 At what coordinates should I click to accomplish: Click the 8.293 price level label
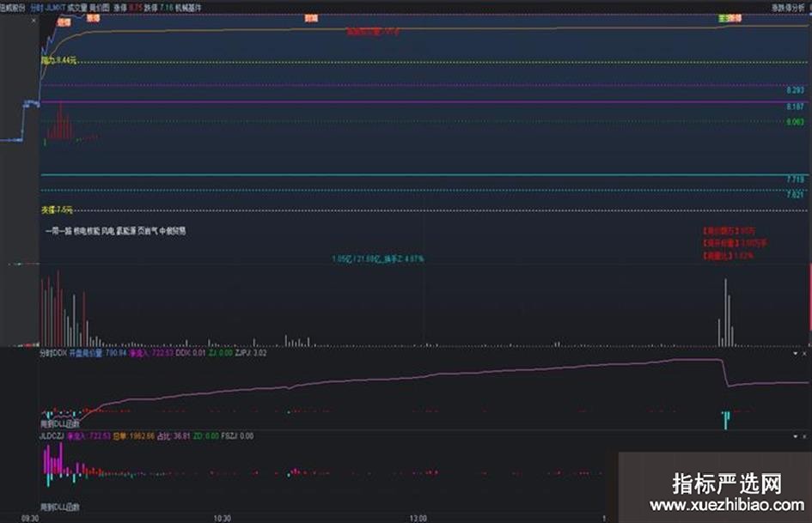click(x=795, y=90)
